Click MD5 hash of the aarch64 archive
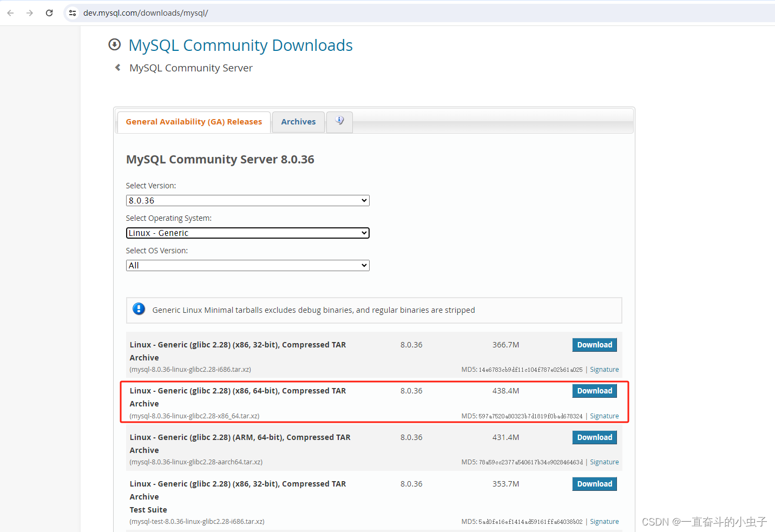Image resolution: width=775 pixels, height=532 pixels. (530, 462)
